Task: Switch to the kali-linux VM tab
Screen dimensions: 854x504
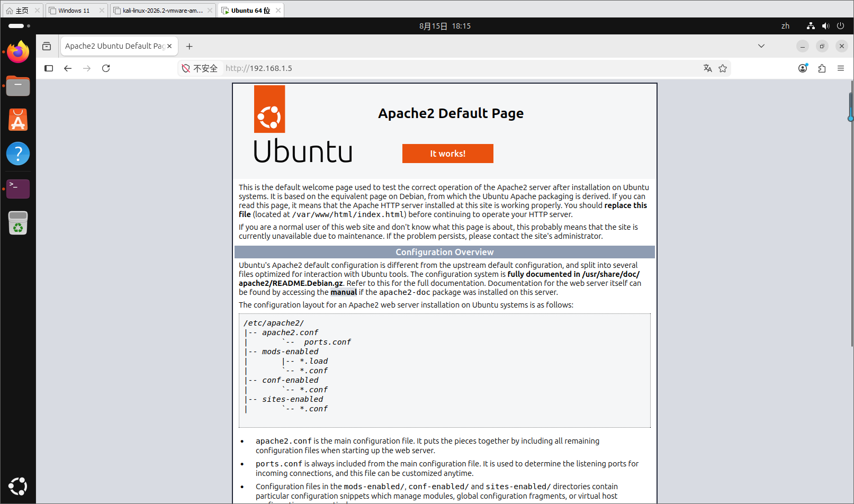Action: 163,11
